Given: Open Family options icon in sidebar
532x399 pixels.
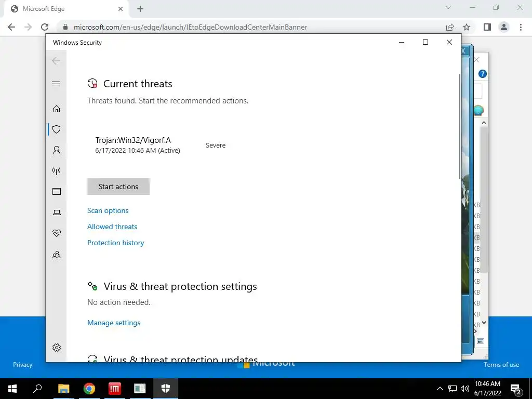Looking at the screenshot, I should pos(57,255).
